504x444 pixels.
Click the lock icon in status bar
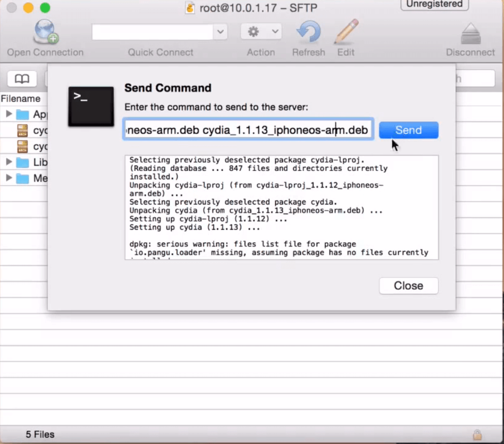477,434
